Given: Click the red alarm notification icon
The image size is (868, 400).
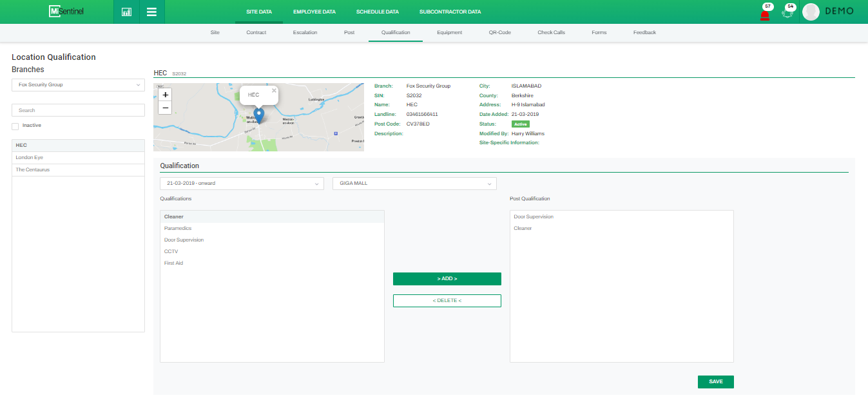Looking at the screenshot, I should coord(765,14).
